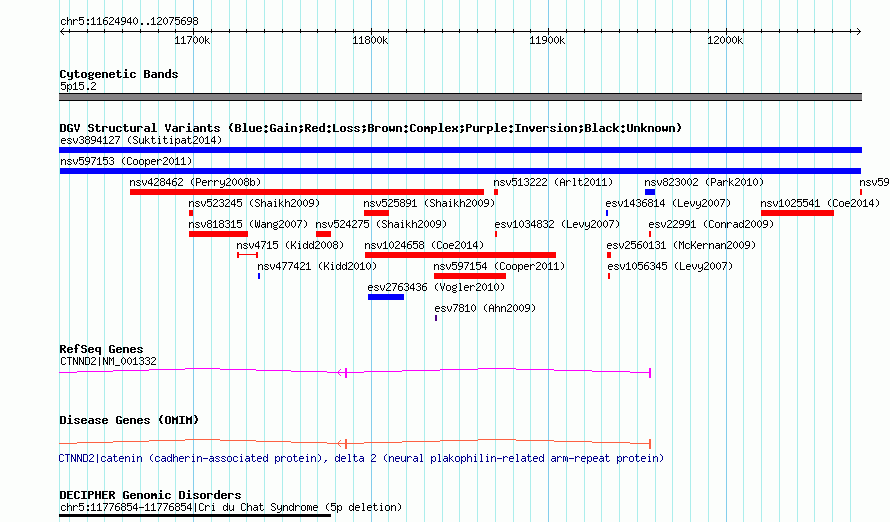
Task: Select the orange OMIM disease gene line
Action: pyautogui.click(x=355, y=443)
